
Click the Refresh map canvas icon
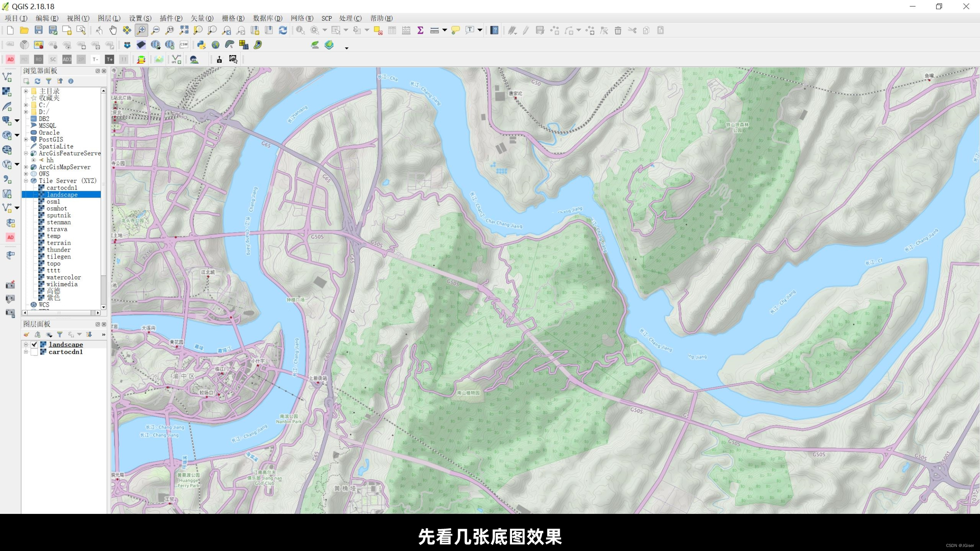283,30
